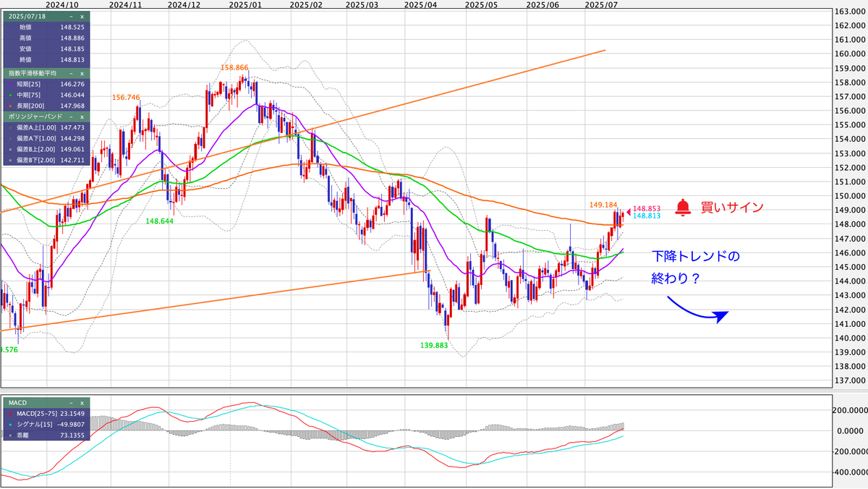Click the cyan 148.813 closing price tag
The image size is (868, 489).
pyautogui.click(x=645, y=216)
